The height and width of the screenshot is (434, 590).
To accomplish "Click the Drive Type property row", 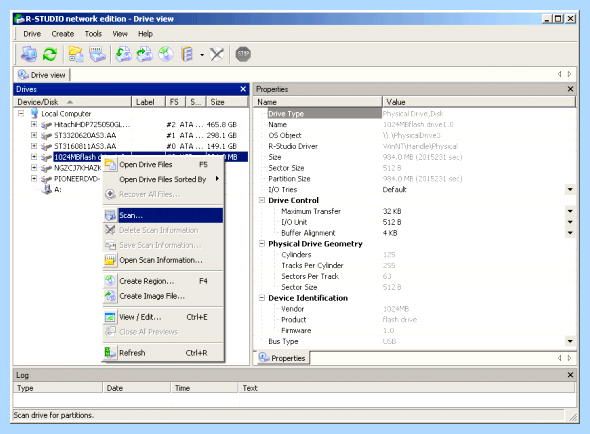I will (x=415, y=113).
